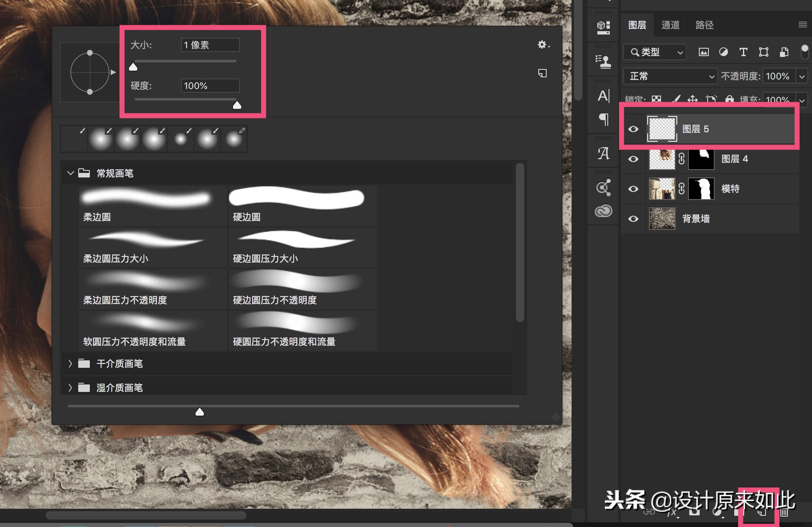Image resolution: width=812 pixels, height=527 pixels.
Task: Open the Paragraph panel icon
Action: [604, 120]
